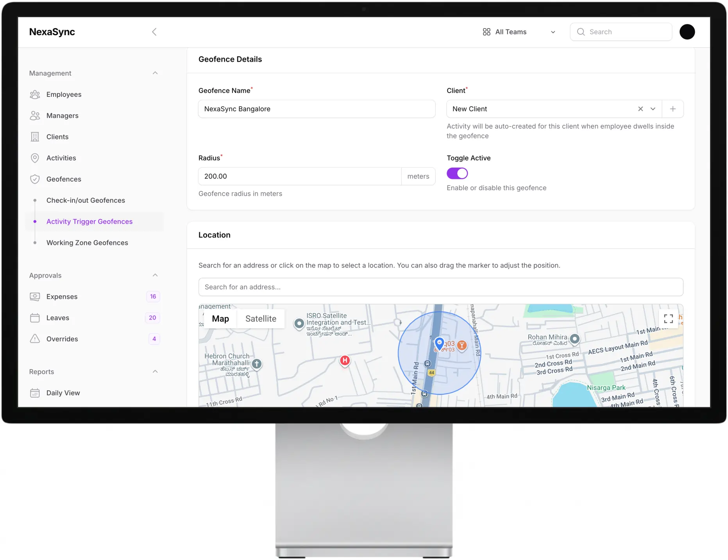This screenshot has height=560, width=728.
Task: Open the user profile avatar
Action: point(687,32)
